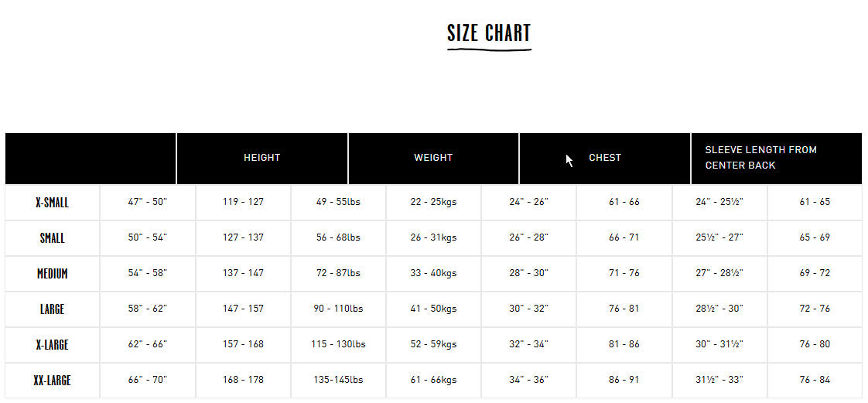
Task: Click the 168 - 178 height cell
Action: [243, 380]
